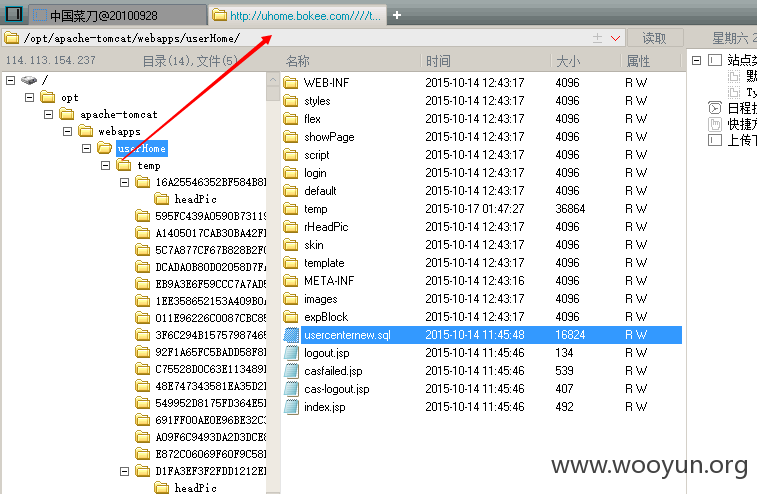Collapse the 16A25546352BF584B8 tree node

(x=125, y=183)
